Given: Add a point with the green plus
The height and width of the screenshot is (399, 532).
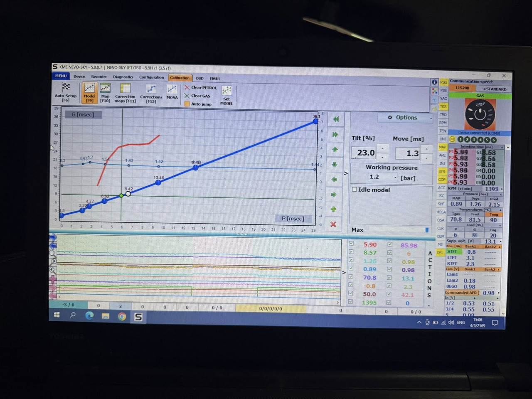Looking at the screenshot, I should click(333, 209).
